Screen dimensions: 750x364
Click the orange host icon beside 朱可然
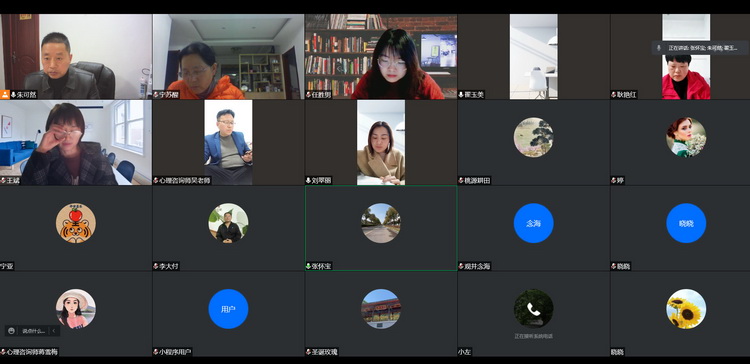click(5, 95)
